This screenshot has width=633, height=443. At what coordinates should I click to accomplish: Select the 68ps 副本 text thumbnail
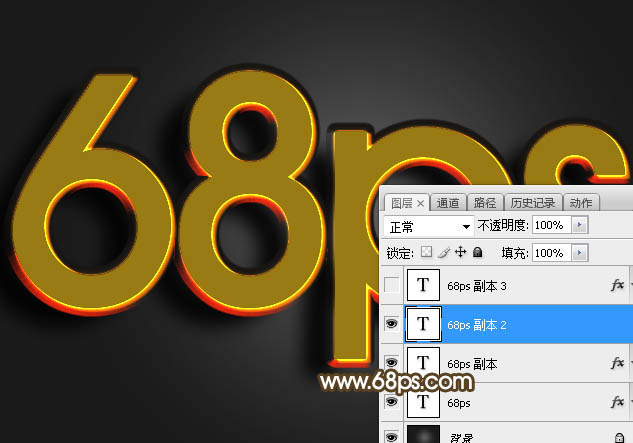click(423, 363)
